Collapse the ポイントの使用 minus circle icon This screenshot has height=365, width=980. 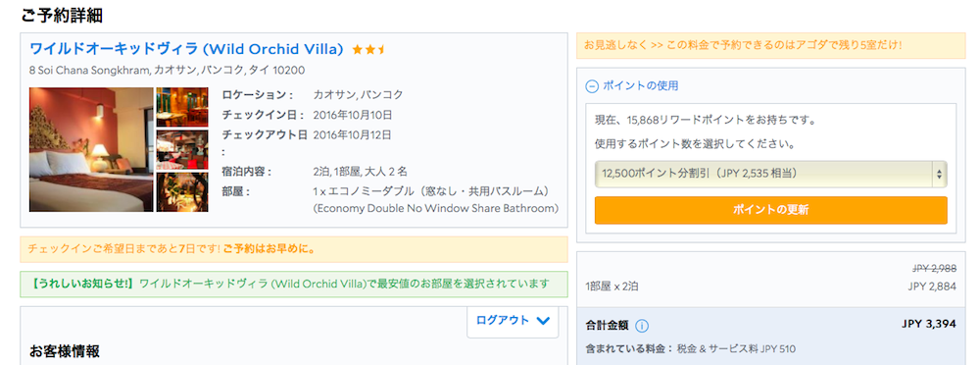591,86
